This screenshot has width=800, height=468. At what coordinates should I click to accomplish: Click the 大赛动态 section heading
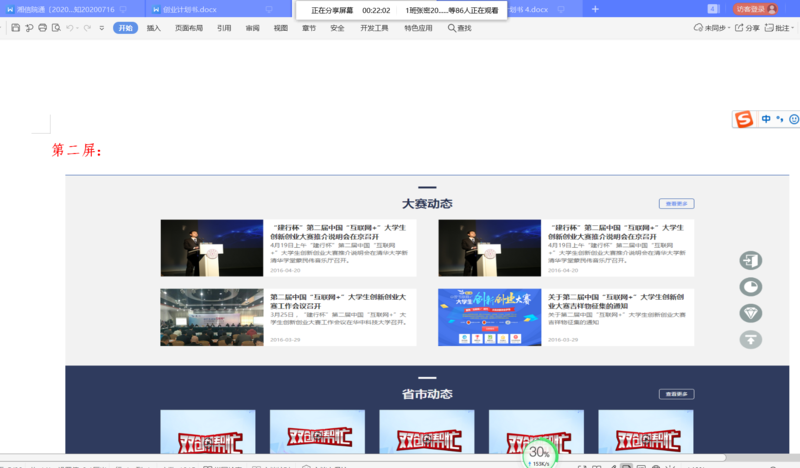click(x=427, y=204)
